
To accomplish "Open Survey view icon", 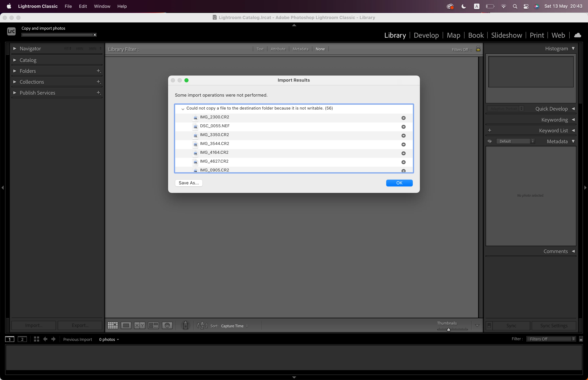I will click(x=153, y=325).
